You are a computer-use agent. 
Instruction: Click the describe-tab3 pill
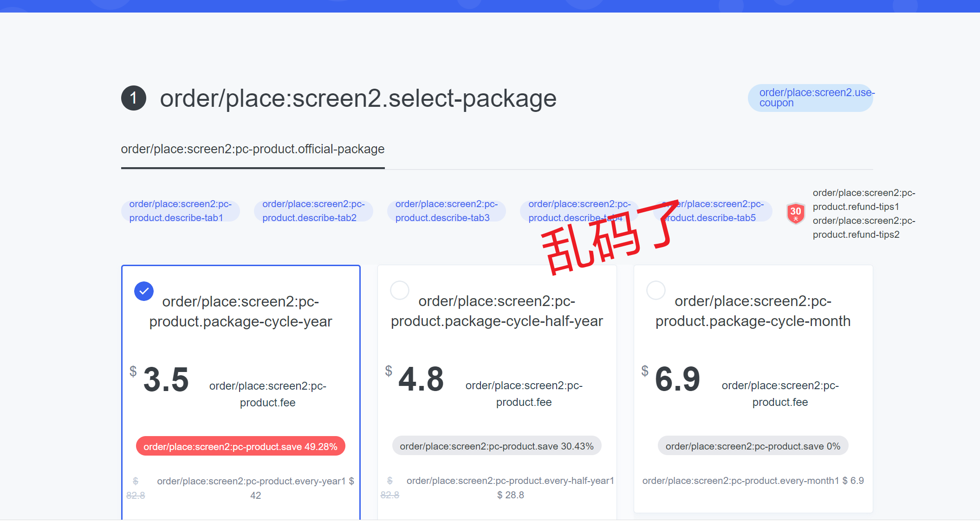point(446,211)
